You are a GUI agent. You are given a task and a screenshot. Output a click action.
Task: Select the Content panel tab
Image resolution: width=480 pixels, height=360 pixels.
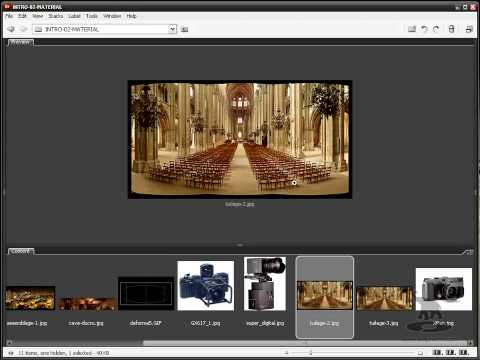click(21, 251)
